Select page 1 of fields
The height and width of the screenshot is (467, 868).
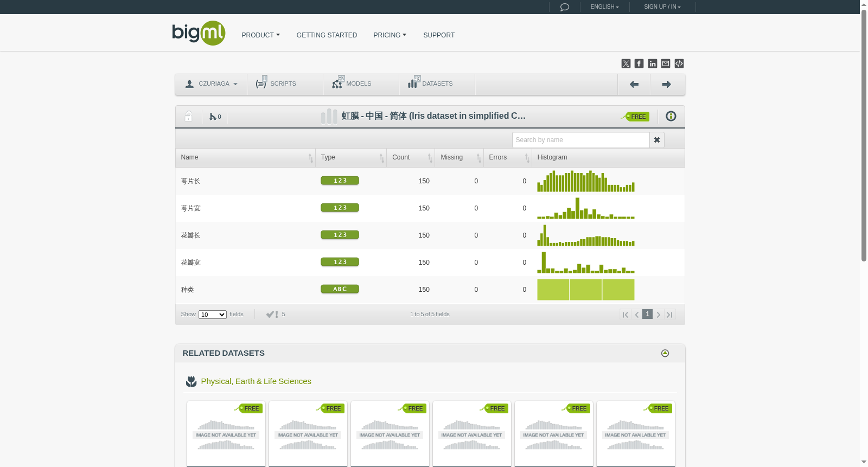click(648, 314)
